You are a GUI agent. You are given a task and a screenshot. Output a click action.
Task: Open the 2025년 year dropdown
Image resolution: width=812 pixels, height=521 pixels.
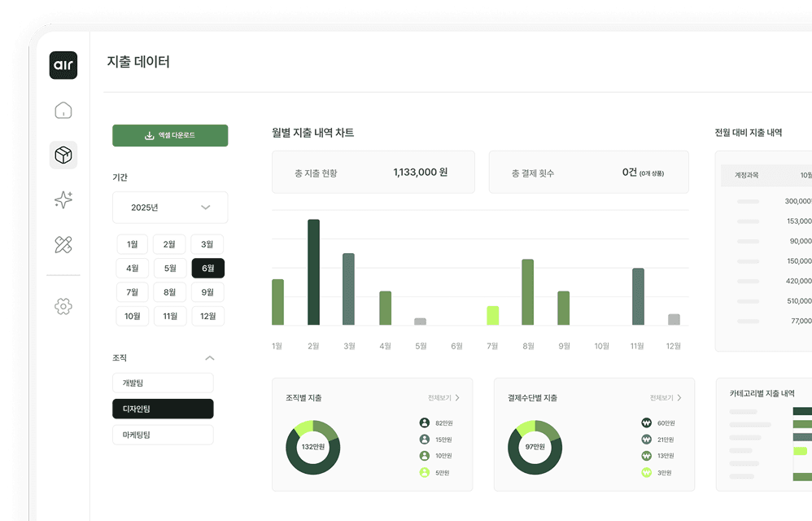pyautogui.click(x=170, y=208)
